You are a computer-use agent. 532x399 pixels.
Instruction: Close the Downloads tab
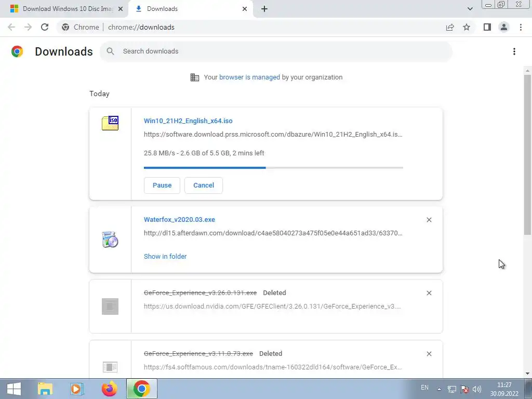[x=245, y=9]
